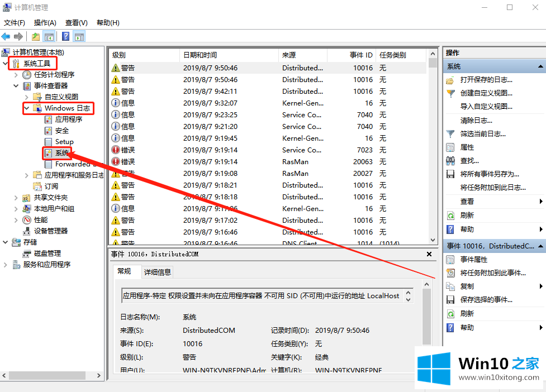Click the Back arrow toolbar icon
The width and height of the screenshot is (546, 392).
click(6, 36)
